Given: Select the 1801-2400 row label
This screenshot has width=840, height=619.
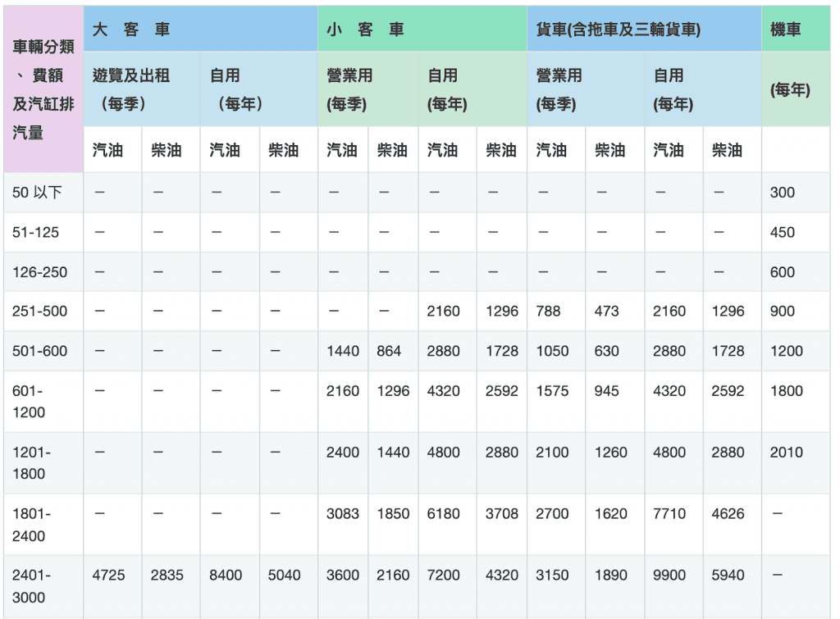Looking at the screenshot, I should click(x=31, y=525).
